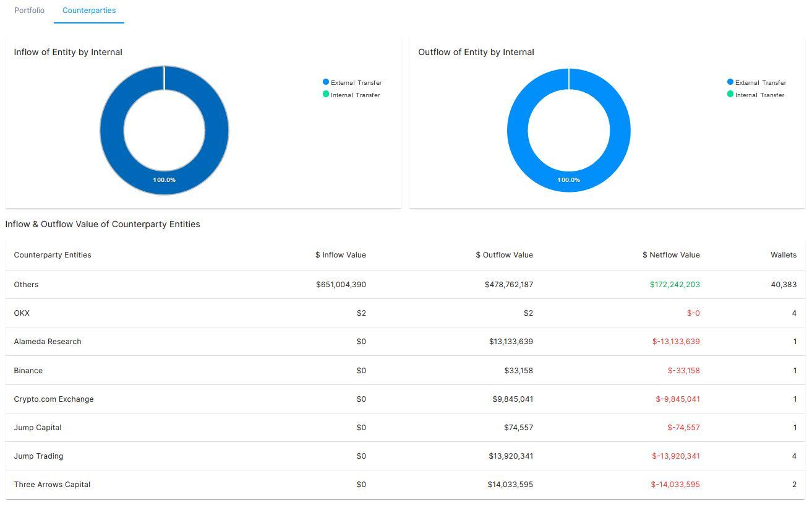
Task: Click the blue dot beside Inflow External Transfer
Action: tap(326, 82)
